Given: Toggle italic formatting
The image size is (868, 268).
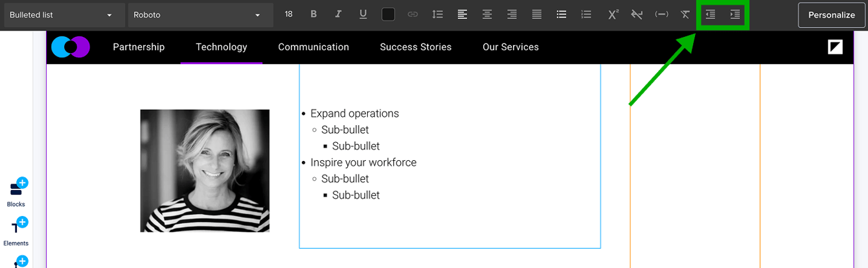Looking at the screenshot, I should (338, 14).
